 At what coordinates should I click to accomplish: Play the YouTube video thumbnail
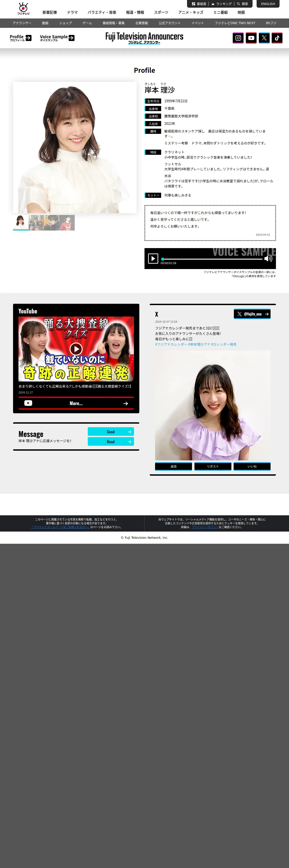click(x=76, y=349)
